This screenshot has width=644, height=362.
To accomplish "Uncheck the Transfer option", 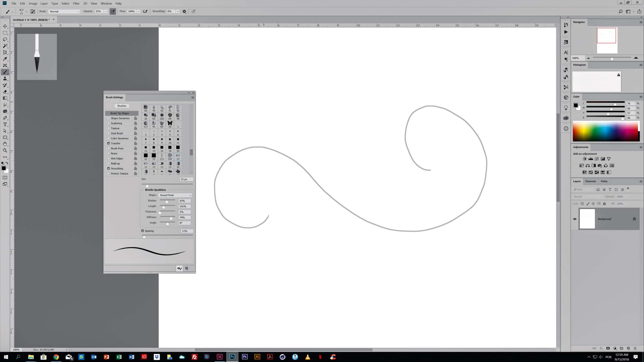I will tap(109, 143).
